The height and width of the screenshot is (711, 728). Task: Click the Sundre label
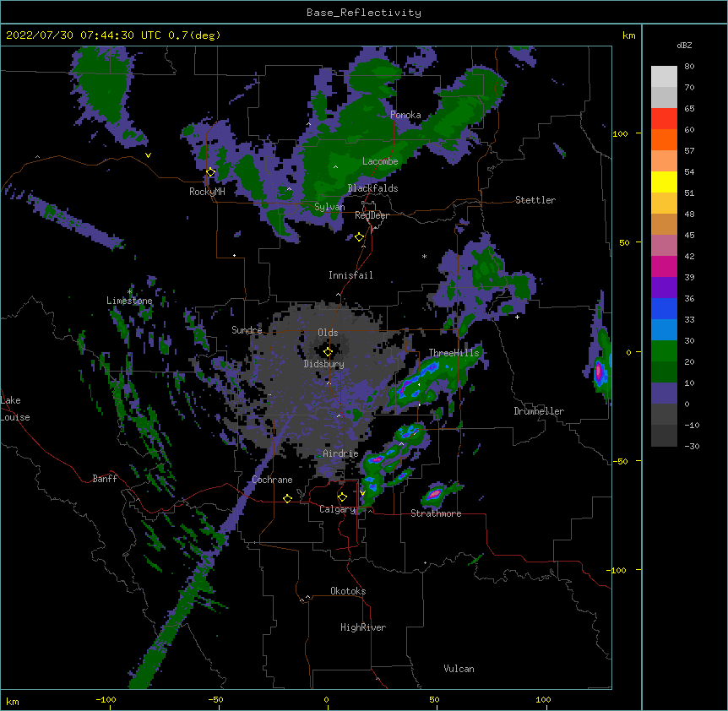247,330
